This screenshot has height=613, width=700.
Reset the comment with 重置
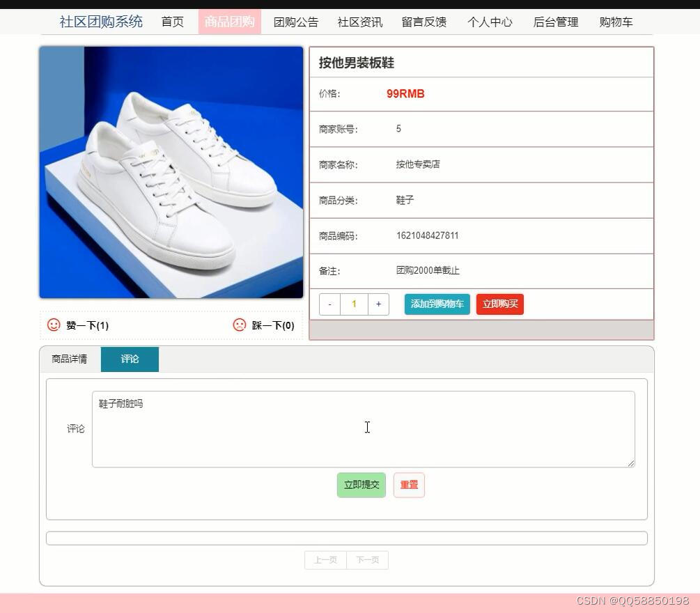coord(409,485)
